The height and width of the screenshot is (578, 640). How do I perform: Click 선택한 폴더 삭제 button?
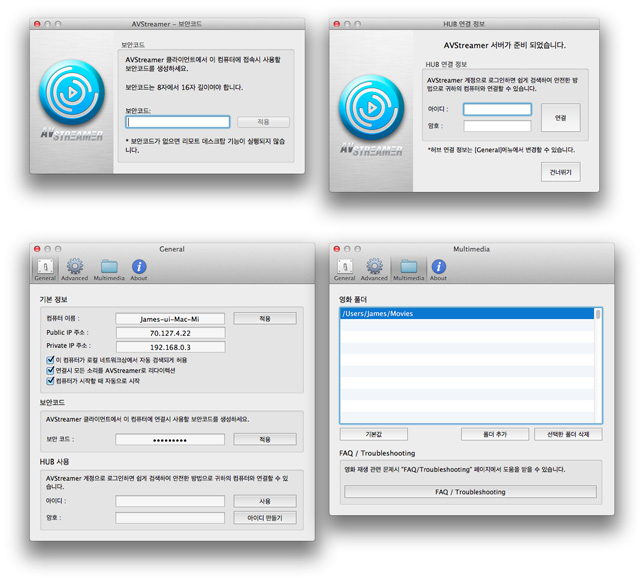568,434
